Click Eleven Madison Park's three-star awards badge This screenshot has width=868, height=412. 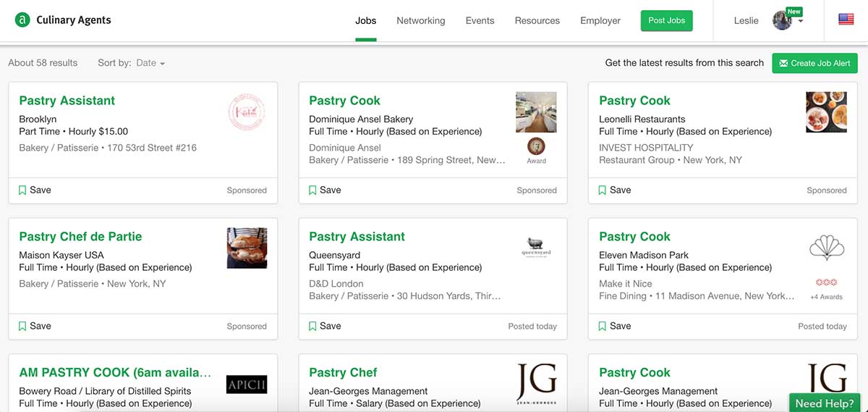[826, 282]
